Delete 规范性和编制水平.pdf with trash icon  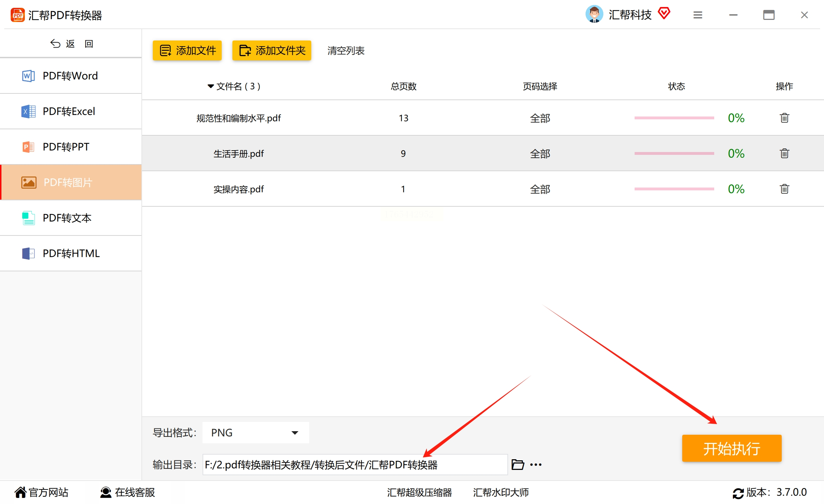(x=784, y=118)
